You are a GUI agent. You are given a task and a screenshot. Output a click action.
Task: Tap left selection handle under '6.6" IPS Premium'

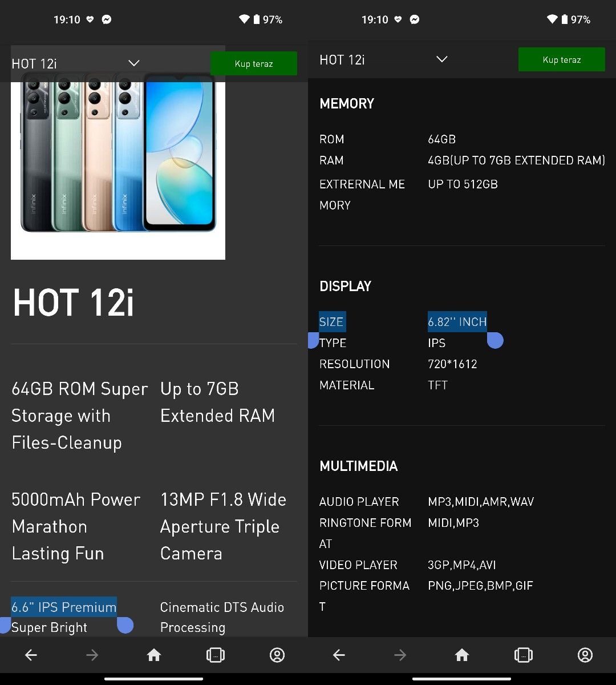pyautogui.click(x=5, y=626)
